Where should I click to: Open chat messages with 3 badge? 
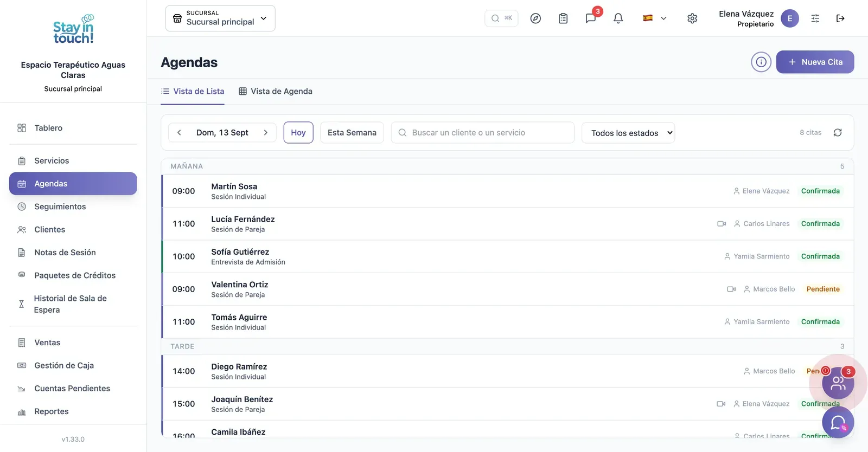click(591, 18)
